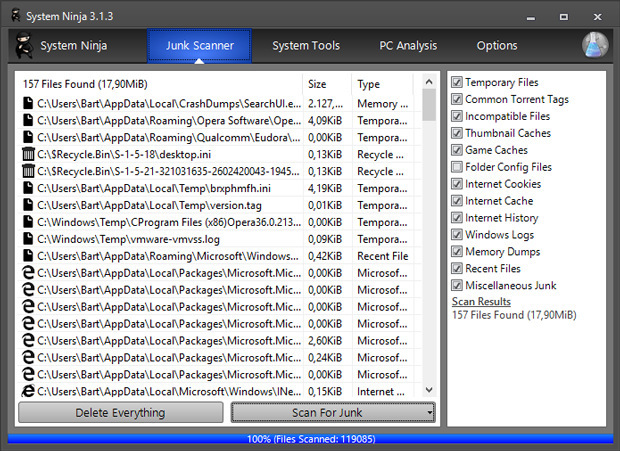Click Edge icon of the 0,24KiB row

pos(28,357)
